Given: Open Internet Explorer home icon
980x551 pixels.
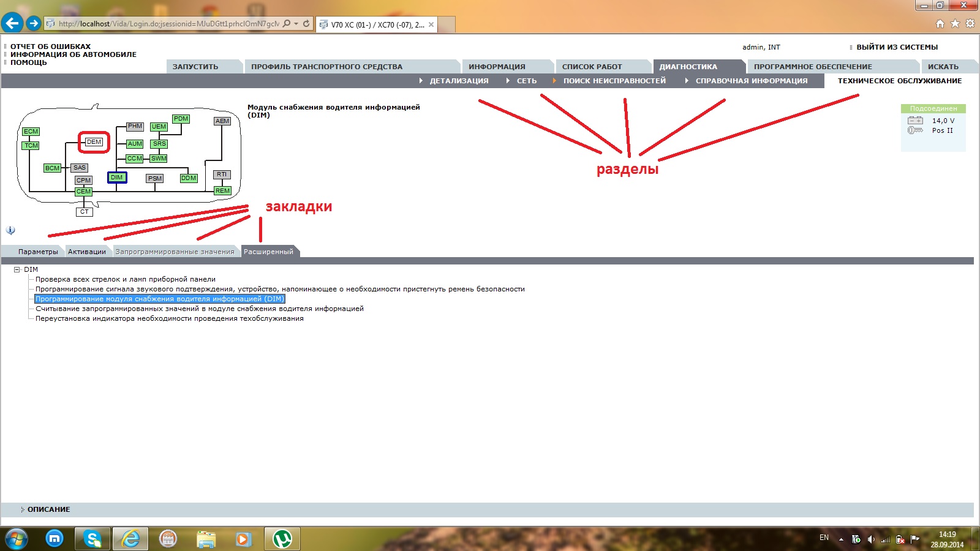Looking at the screenshot, I should 940,24.
